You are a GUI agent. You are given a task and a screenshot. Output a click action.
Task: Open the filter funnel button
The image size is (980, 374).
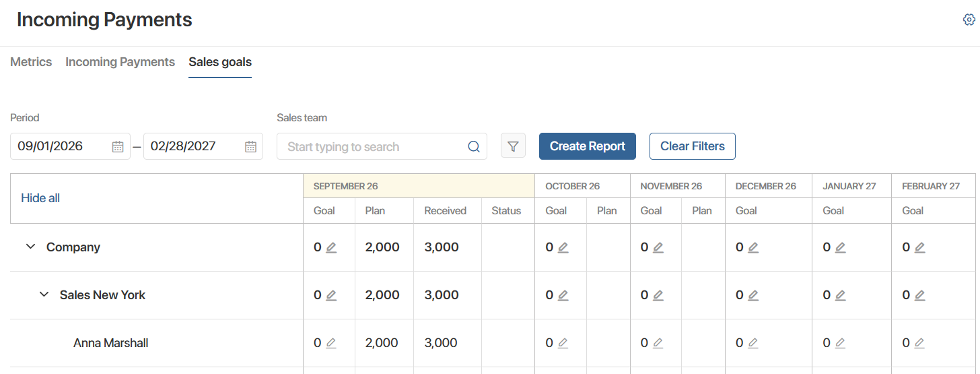tap(513, 146)
